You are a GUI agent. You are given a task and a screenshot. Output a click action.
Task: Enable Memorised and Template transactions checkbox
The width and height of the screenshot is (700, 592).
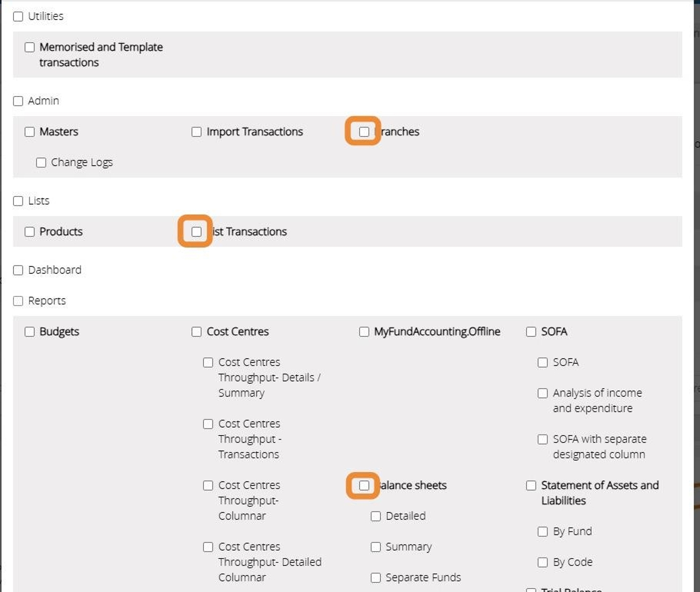point(29,47)
